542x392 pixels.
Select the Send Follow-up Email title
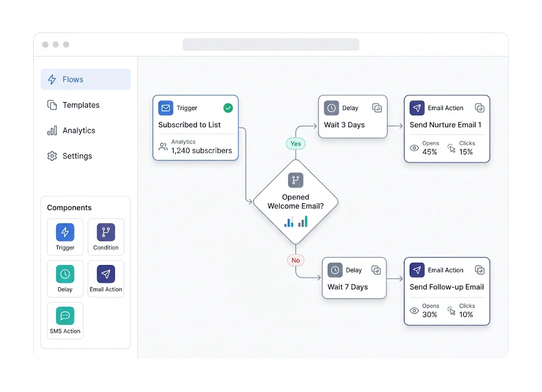tap(447, 287)
